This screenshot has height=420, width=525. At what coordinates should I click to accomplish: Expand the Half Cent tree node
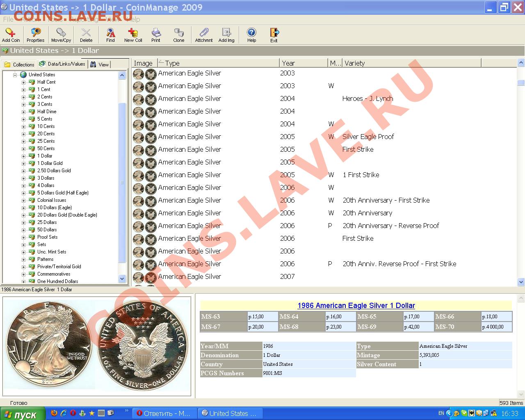coord(23,82)
